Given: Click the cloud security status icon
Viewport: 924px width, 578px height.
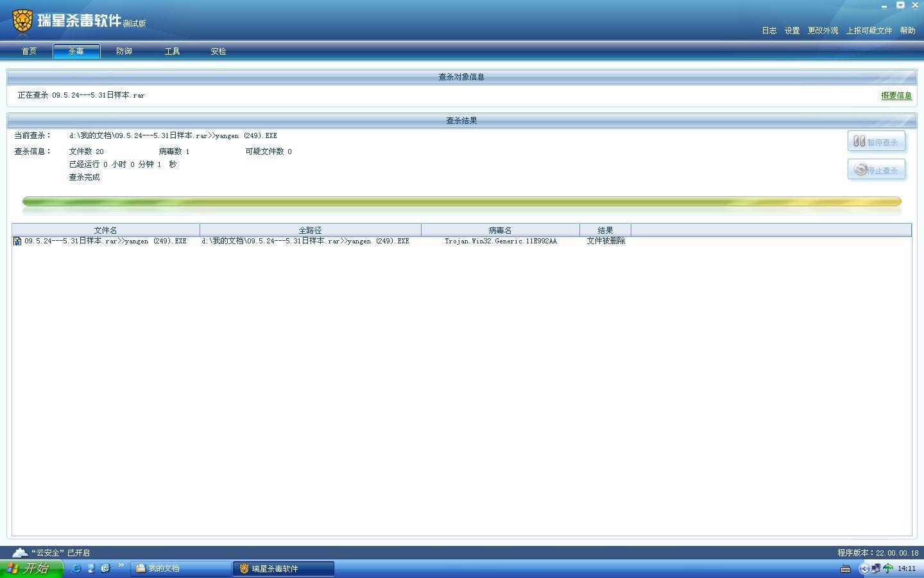Looking at the screenshot, I should click(x=20, y=552).
